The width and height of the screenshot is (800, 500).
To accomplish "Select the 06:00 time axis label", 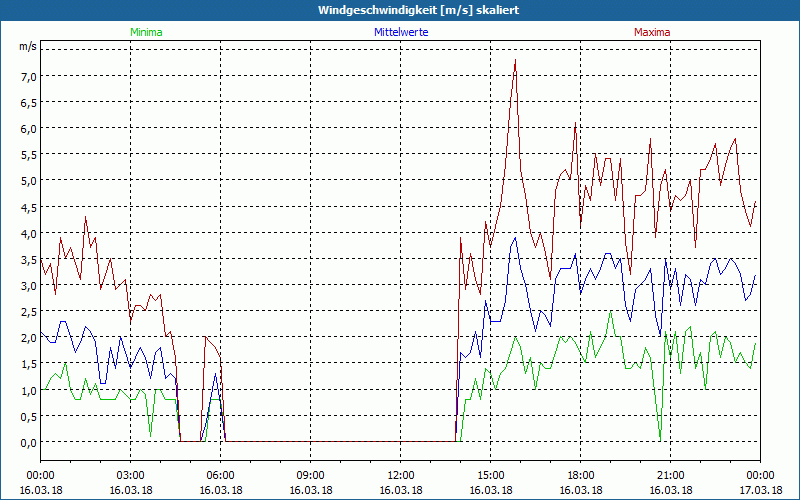I will click(220, 475).
